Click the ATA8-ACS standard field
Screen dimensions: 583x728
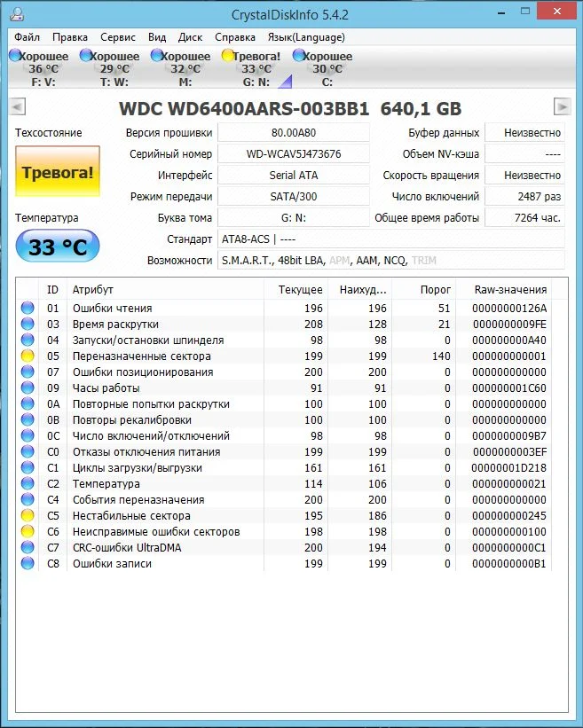[391, 239]
